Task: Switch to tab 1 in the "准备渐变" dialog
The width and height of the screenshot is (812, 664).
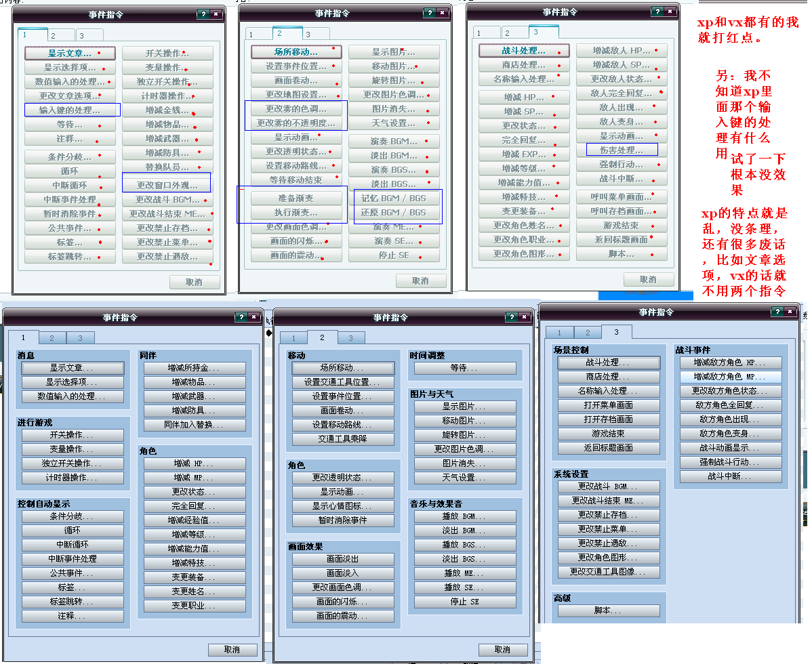Action: coord(251,34)
